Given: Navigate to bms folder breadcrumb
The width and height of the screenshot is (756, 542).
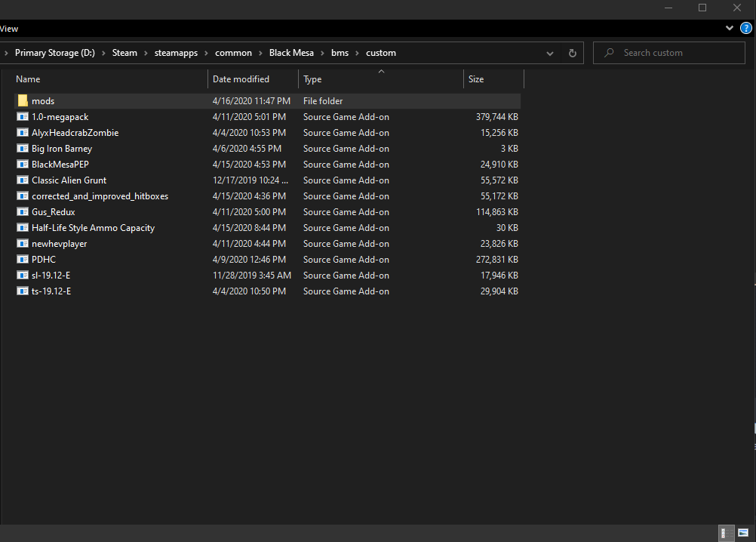Looking at the screenshot, I should pos(340,53).
